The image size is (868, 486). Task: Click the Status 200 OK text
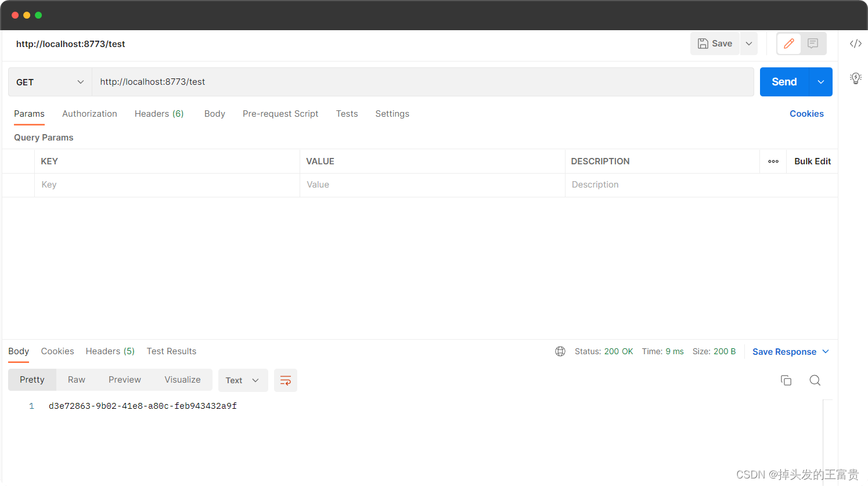[604, 351]
